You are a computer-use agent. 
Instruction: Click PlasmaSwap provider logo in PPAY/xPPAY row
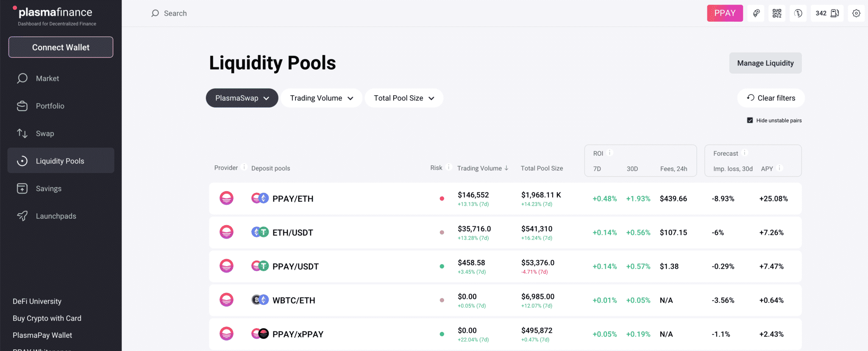click(226, 334)
